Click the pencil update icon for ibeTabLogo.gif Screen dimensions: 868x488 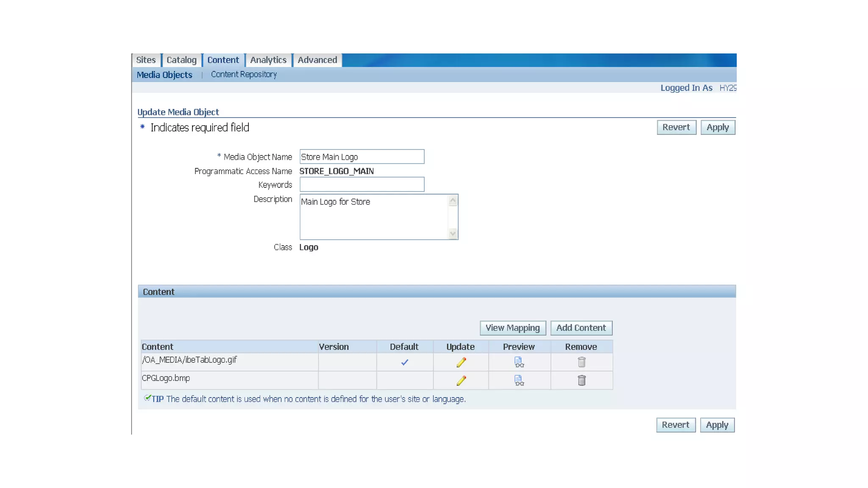461,362
